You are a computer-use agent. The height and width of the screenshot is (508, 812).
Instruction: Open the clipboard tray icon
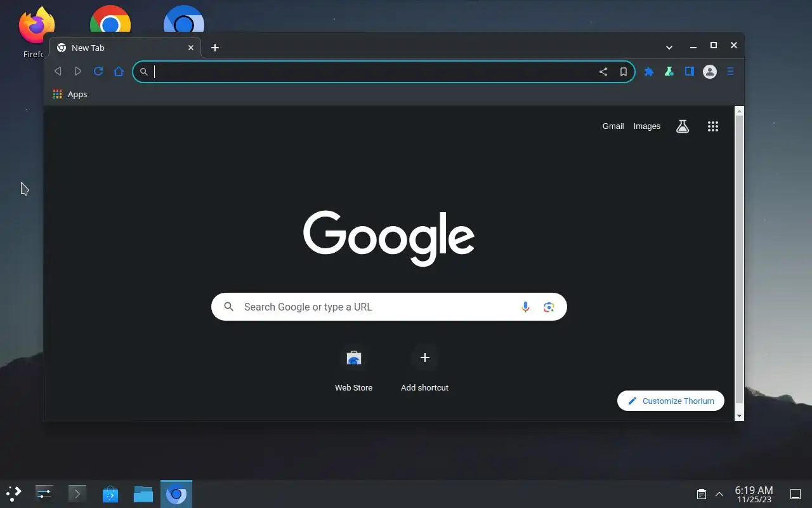[702, 494]
